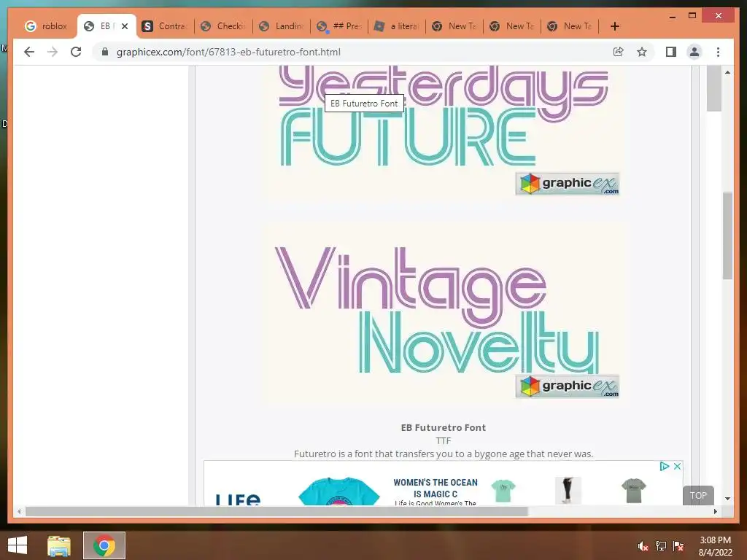This screenshot has width=747, height=560.
Task: Switch to the Contra tab
Action: (165, 26)
